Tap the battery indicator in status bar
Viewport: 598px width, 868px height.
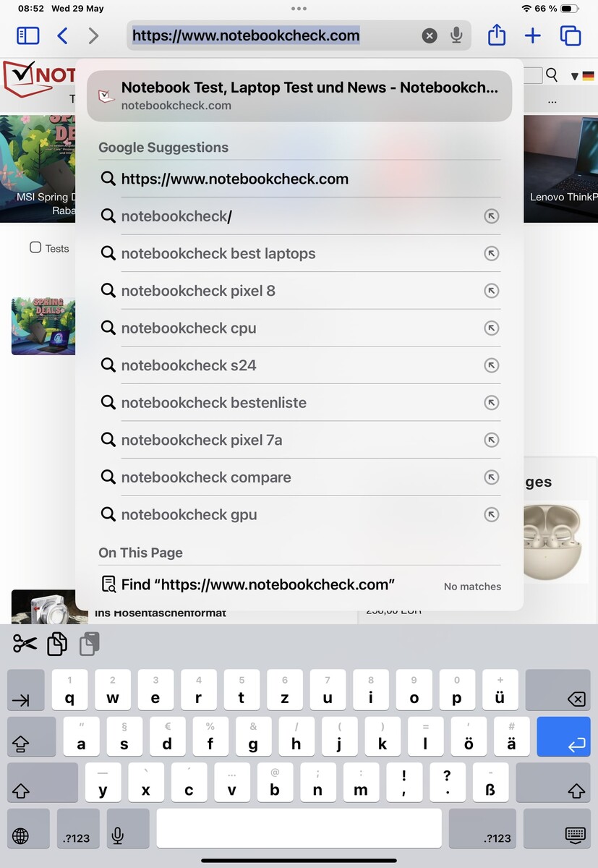570,9
